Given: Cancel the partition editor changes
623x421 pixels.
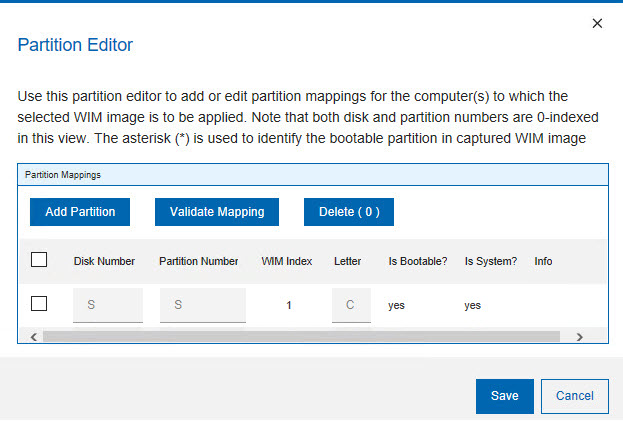Looking at the screenshot, I should coord(574,396).
